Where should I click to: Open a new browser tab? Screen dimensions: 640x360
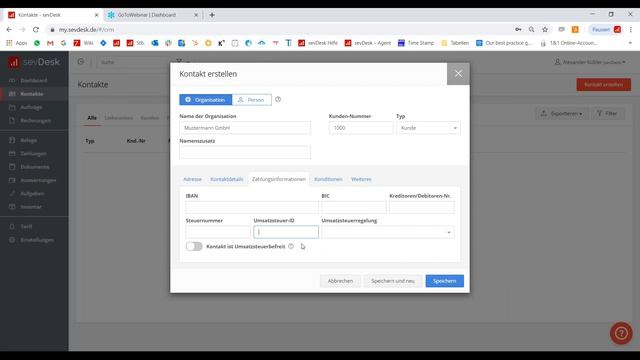click(x=212, y=15)
